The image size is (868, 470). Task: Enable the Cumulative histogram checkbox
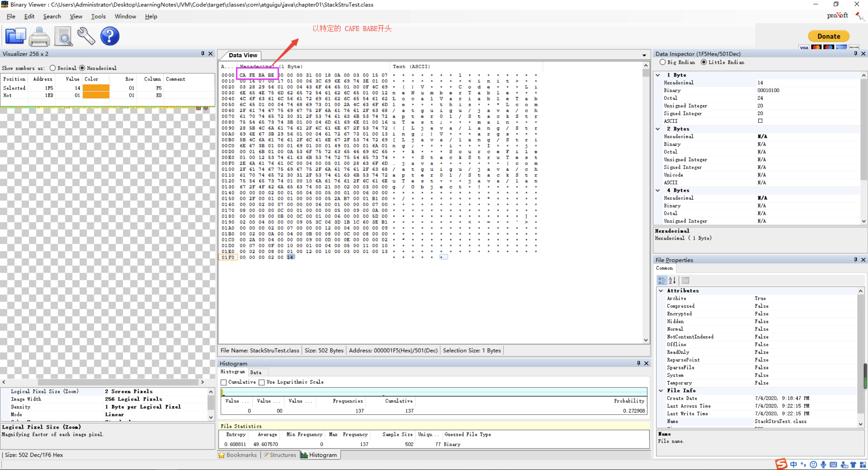(x=223, y=382)
